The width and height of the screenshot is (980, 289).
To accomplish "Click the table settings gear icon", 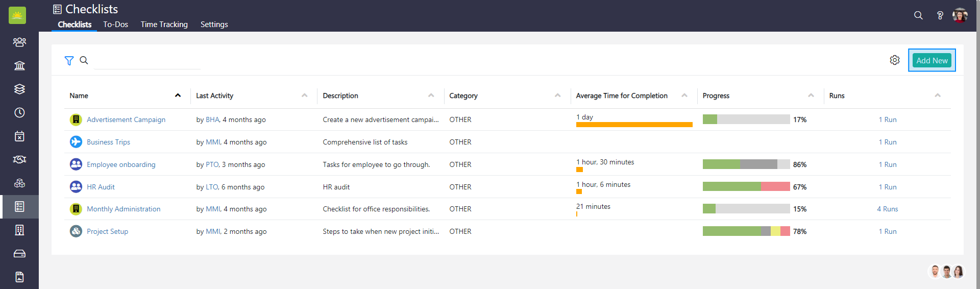I will click(x=895, y=60).
